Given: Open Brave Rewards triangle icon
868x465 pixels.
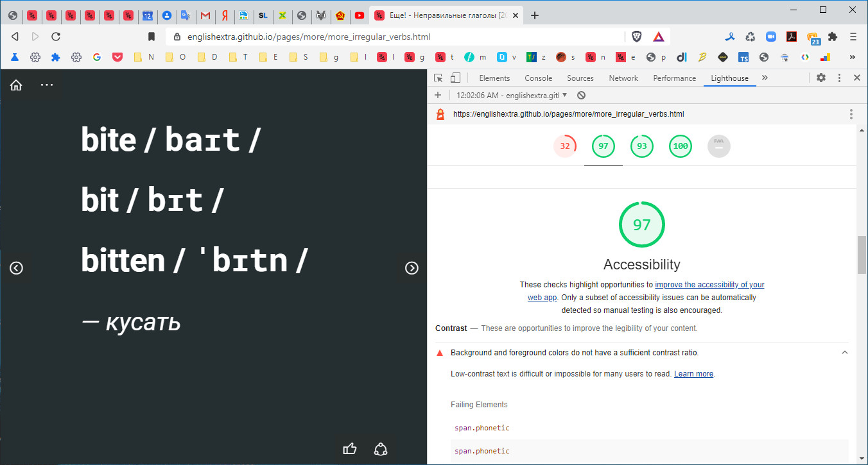Looking at the screenshot, I should [659, 37].
